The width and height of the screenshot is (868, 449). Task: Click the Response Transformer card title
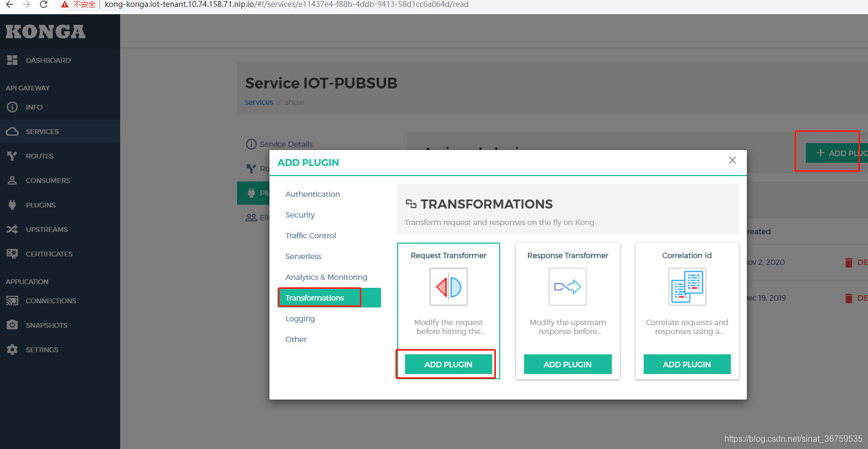[568, 255]
